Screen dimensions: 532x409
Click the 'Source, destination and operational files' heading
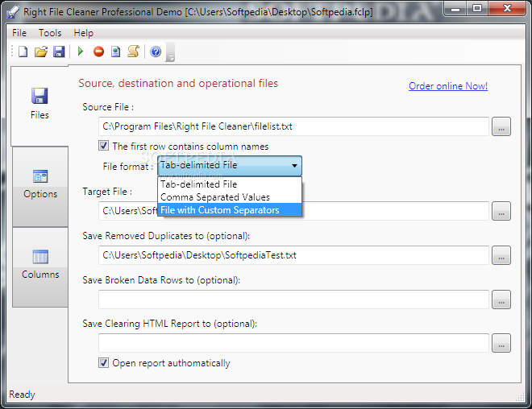178,83
